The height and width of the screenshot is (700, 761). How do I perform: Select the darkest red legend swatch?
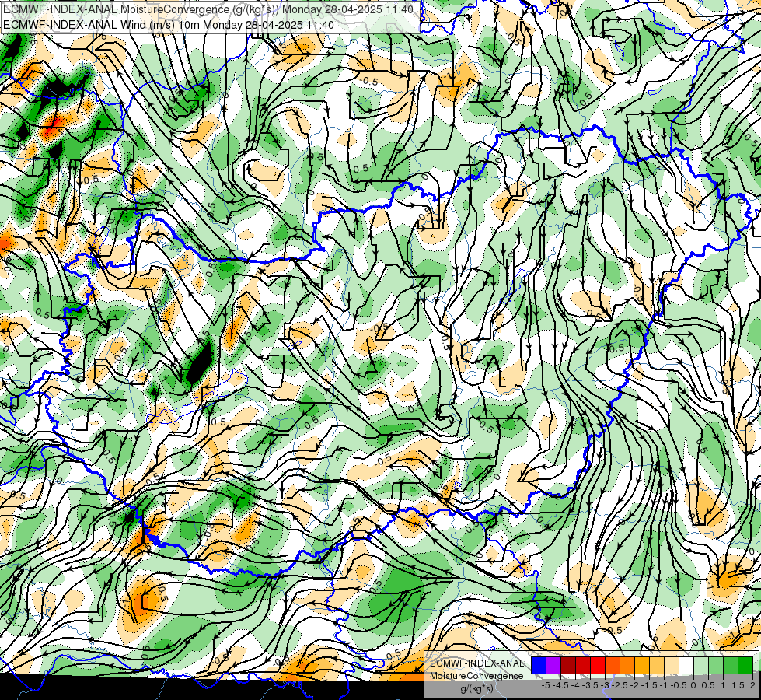pyautogui.click(x=568, y=665)
